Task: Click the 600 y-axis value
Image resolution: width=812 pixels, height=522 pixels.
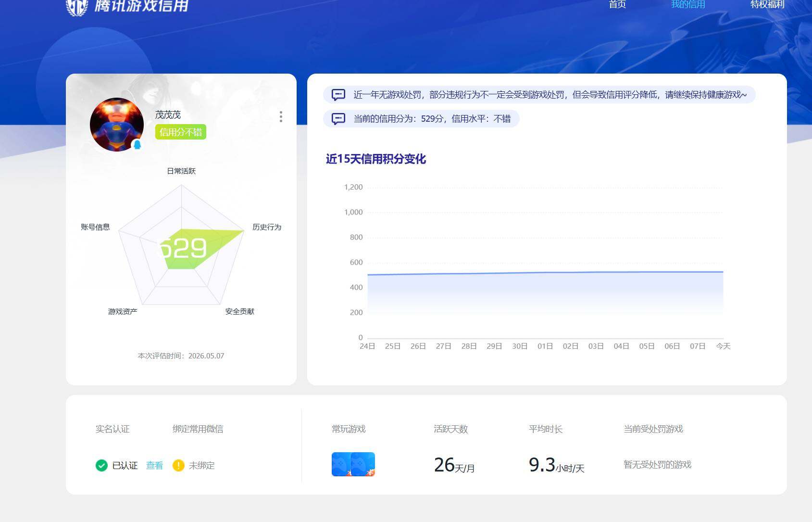Action: [356, 262]
